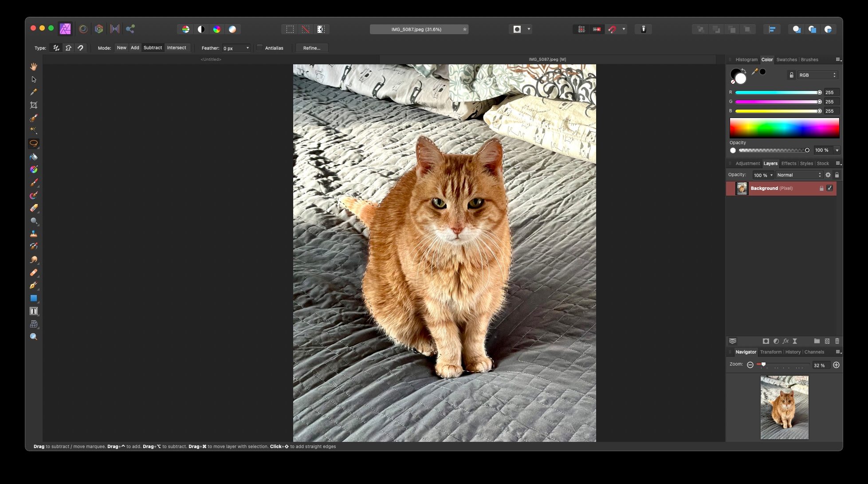
Task: Click the Select All marquee icon
Action: pos(290,29)
